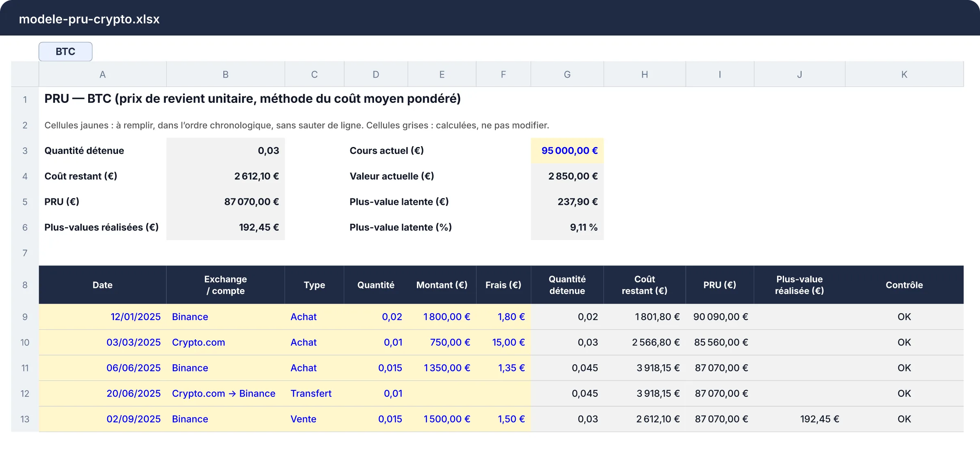
Task: Click Coût restant cell 2 566,80 €
Action: pyautogui.click(x=645, y=342)
